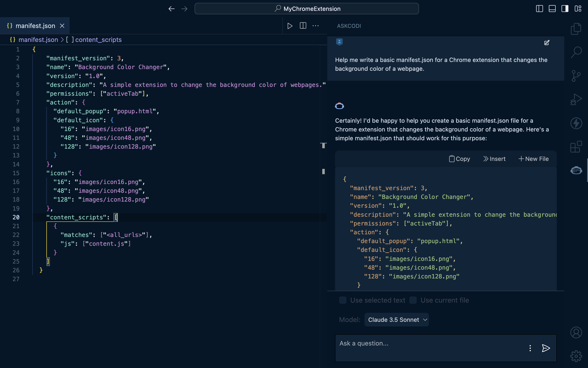
Task: Click line number 20 in the gutter
Action: click(x=16, y=217)
